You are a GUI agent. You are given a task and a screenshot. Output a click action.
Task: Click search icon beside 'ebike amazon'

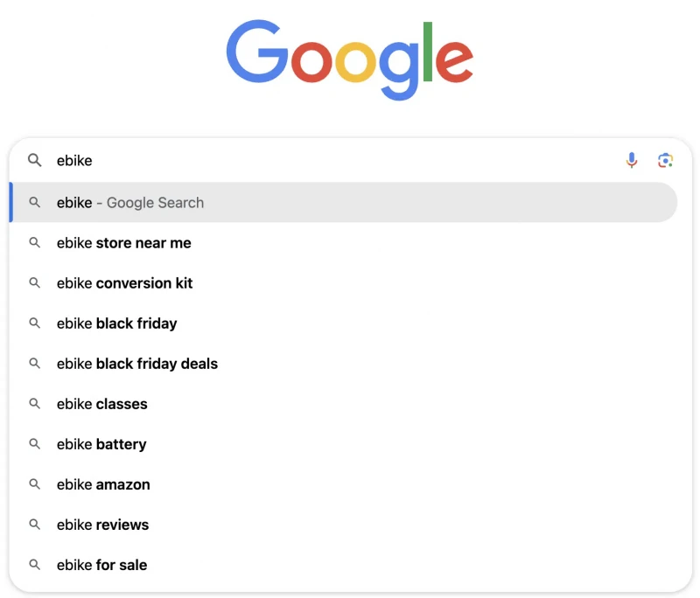(34, 483)
